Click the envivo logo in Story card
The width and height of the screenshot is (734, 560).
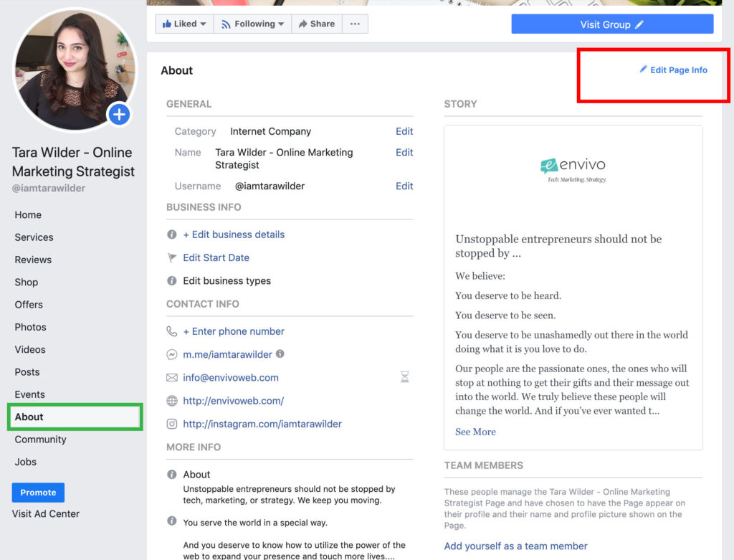[x=573, y=169]
